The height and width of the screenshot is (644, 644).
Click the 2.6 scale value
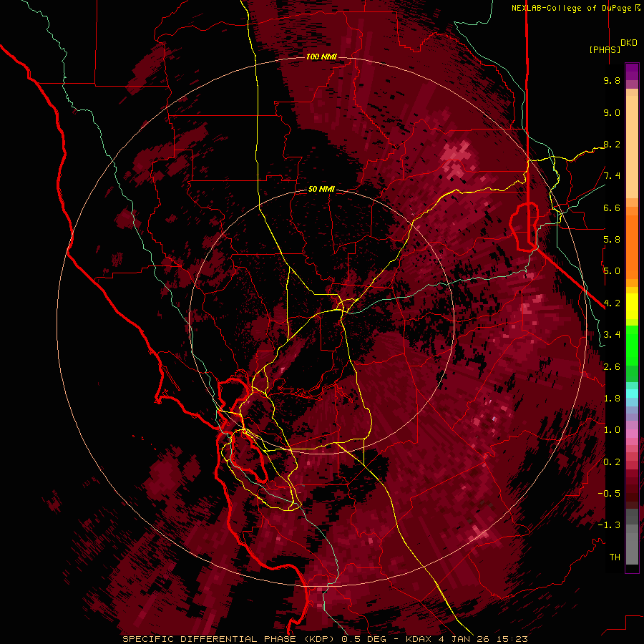[612, 367]
